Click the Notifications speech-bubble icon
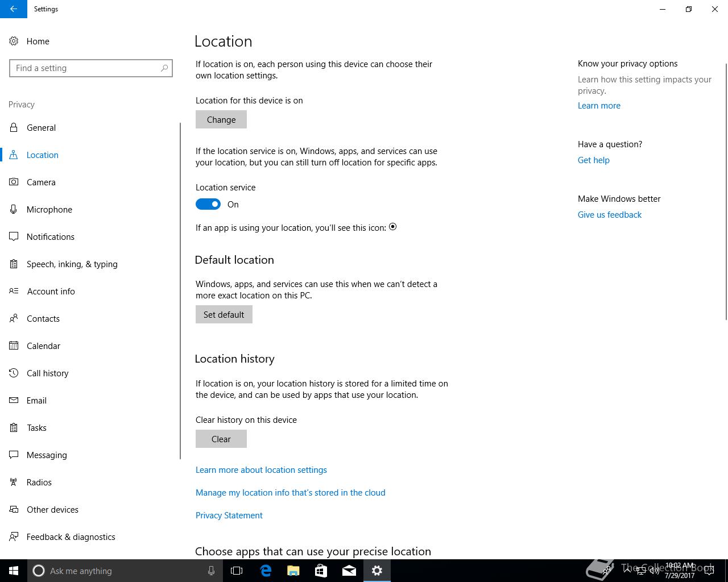The image size is (728, 582). 14,236
